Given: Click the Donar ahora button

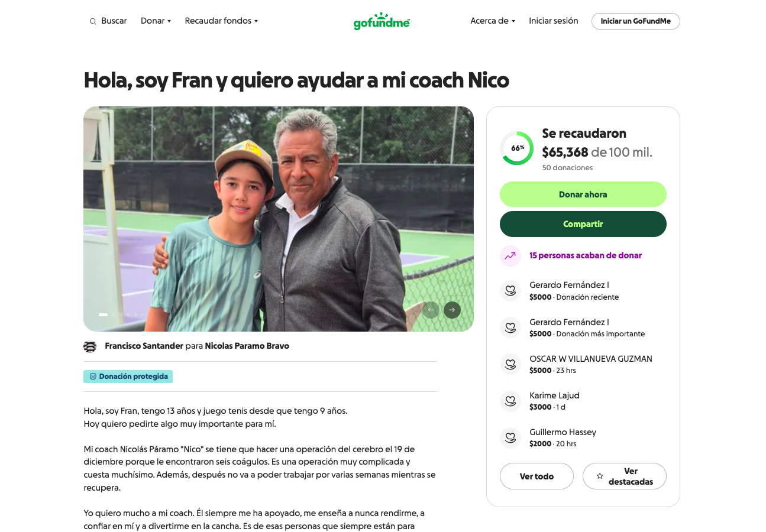Looking at the screenshot, I should [x=583, y=194].
